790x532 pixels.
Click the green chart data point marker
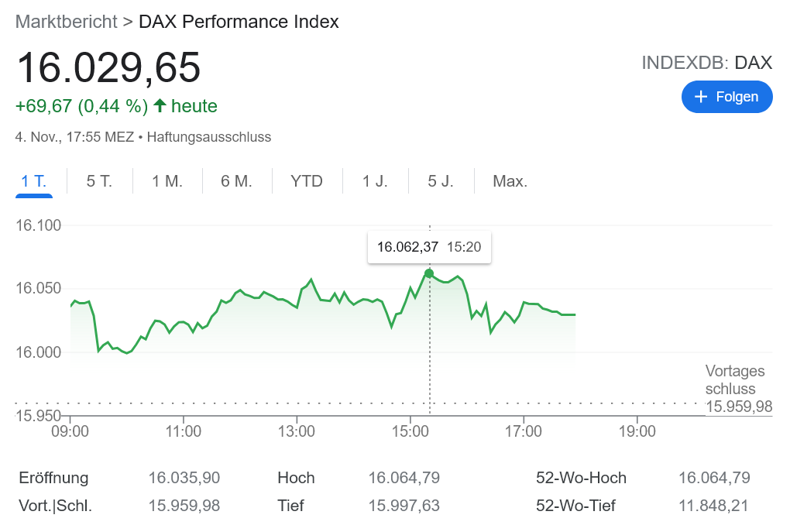(429, 273)
